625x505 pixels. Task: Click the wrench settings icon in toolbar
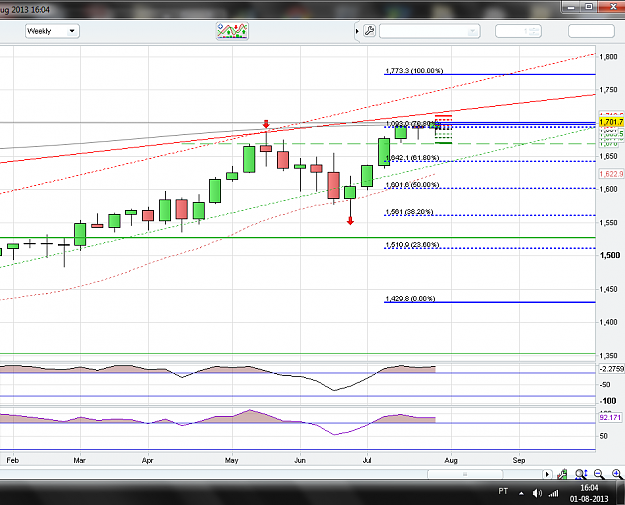coord(369,31)
